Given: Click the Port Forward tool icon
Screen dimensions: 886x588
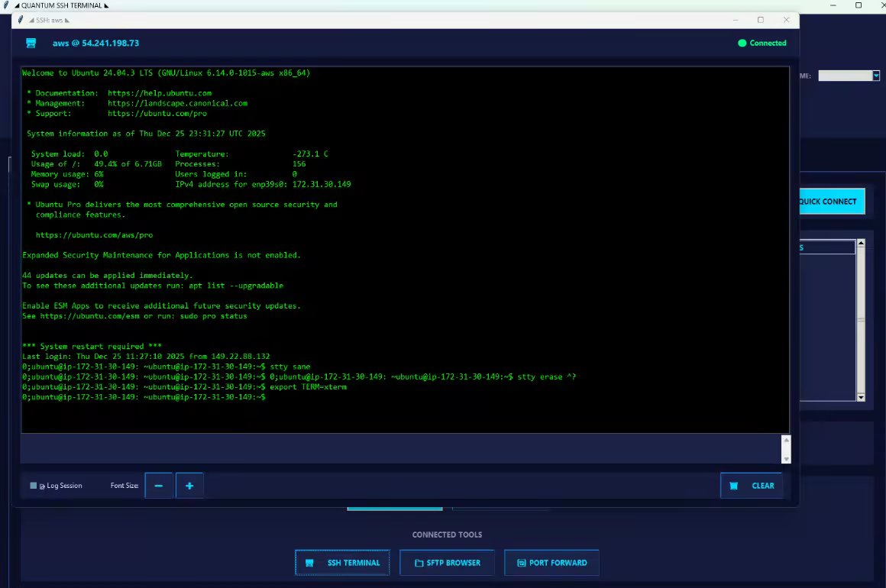Looking at the screenshot, I should (x=522, y=563).
